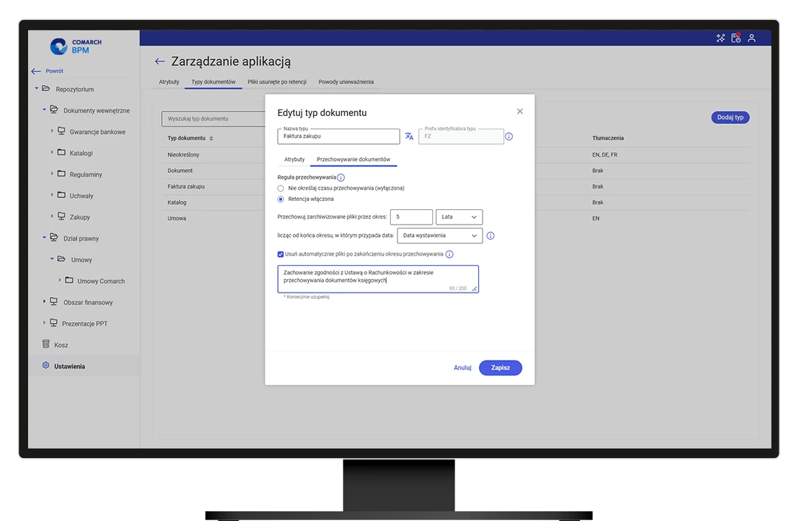This screenshot has width=798, height=532.
Task: Click the translation icon next to Nazwa typu
Action: 409,136
